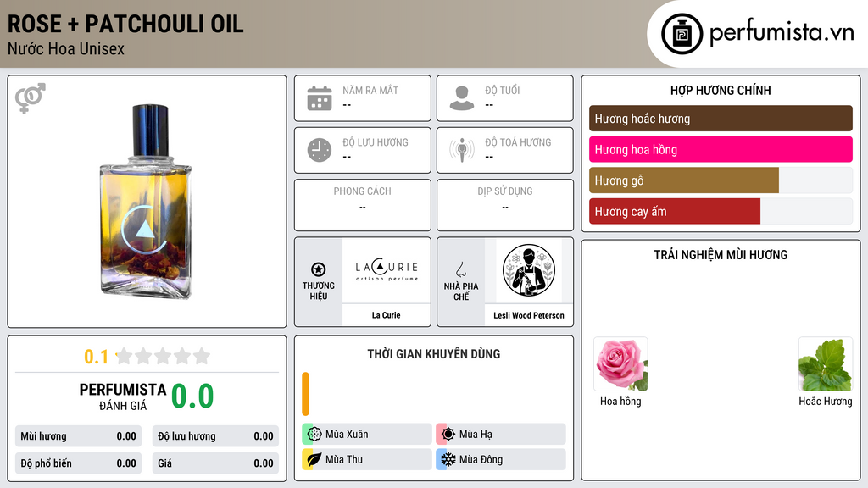Click the Nước Hoa Unisex subtitle
This screenshot has width=868, height=488.
pyautogui.click(x=66, y=48)
